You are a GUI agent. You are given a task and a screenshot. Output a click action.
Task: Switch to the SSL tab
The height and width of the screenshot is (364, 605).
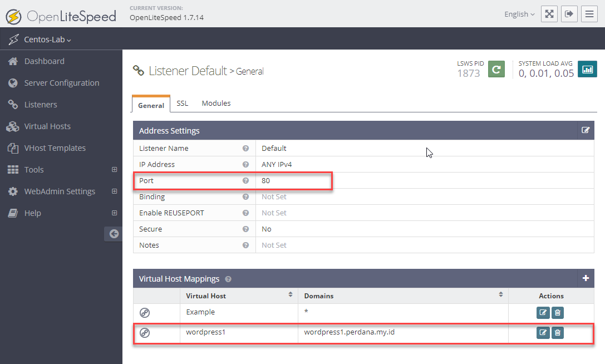(x=182, y=104)
